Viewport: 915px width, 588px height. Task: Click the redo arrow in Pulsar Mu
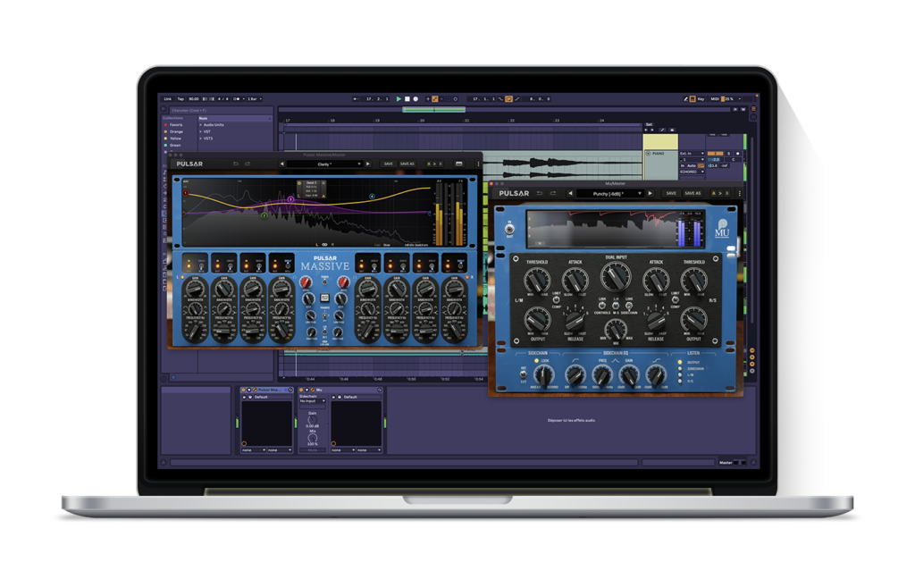[x=552, y=193]
